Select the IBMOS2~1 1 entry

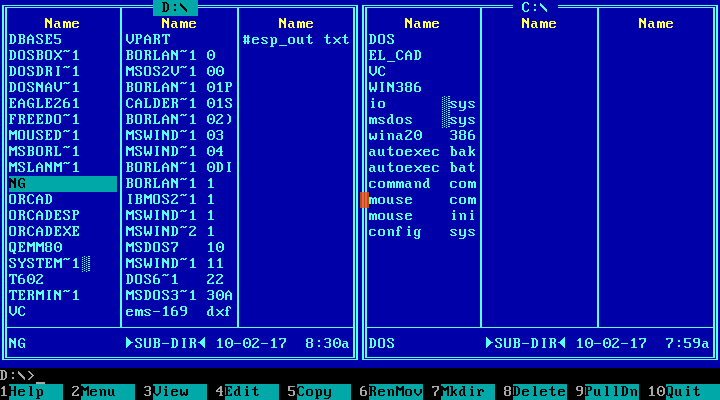tap(170, 199)
